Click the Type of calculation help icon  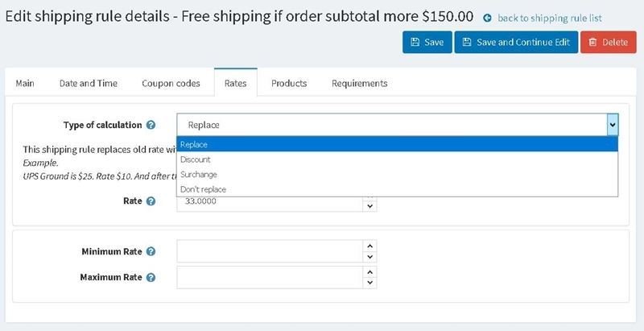[x=151, y=126]
